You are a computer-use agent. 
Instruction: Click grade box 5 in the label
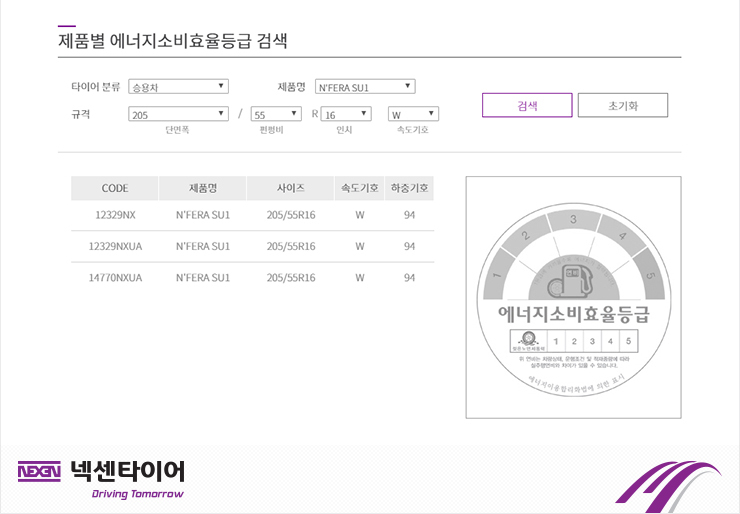point(629,341)
